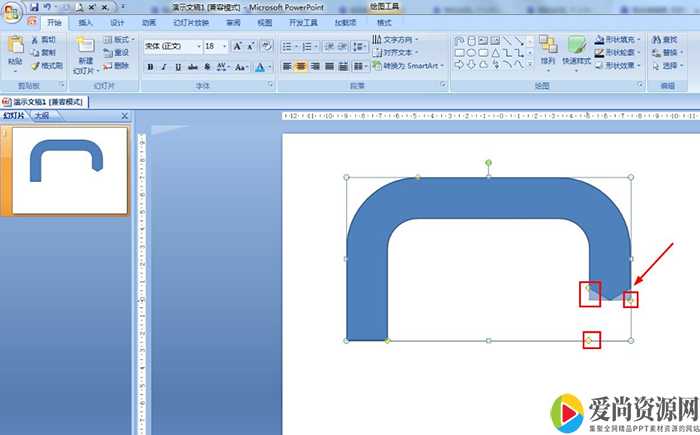This screenshot has width=700, height=435.
Task: Click the New Slide (新建幻灯片) icon
Action: click(x=85, y=48)
